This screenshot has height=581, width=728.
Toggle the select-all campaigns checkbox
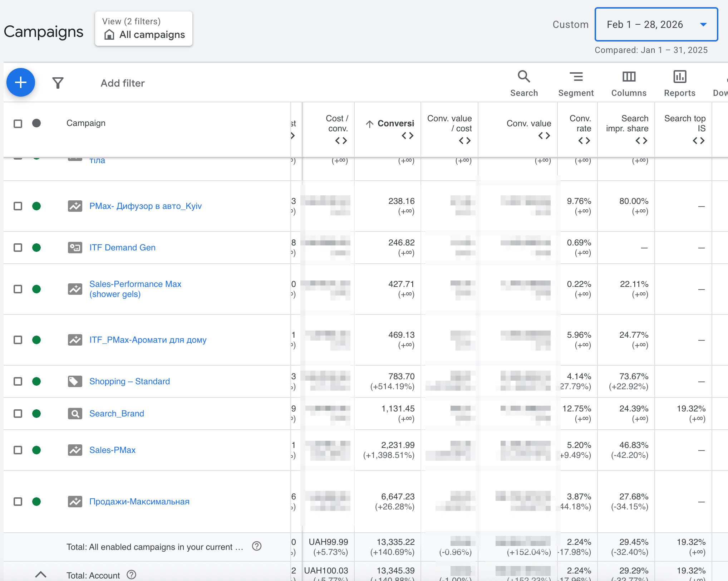18,124
